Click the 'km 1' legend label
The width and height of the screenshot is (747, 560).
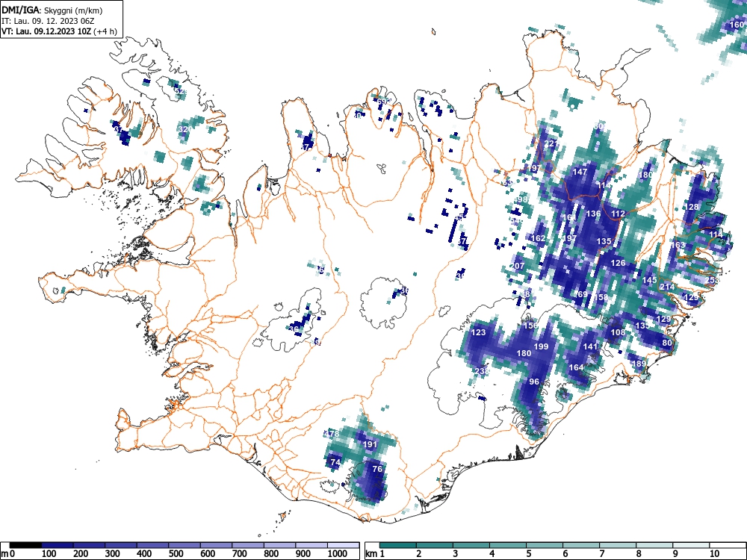[x=375, y=554]
